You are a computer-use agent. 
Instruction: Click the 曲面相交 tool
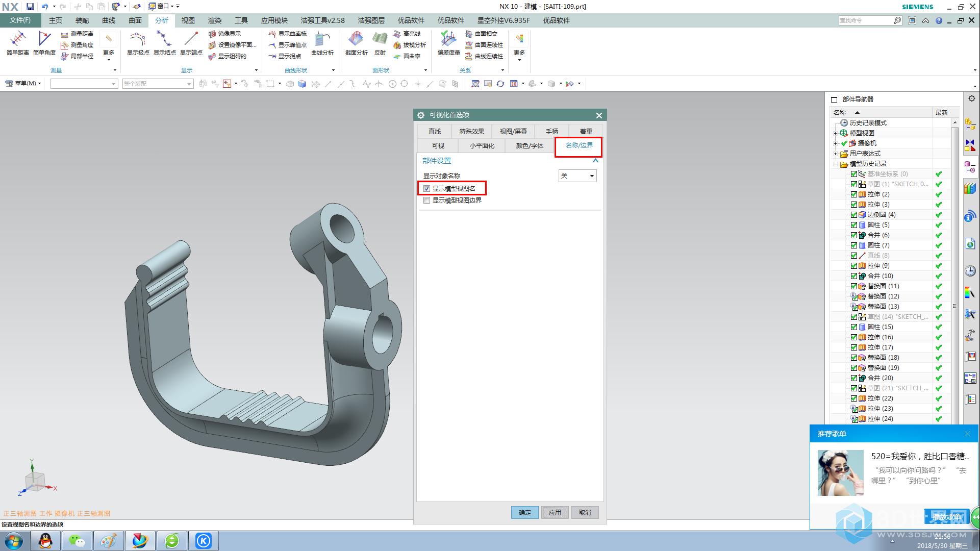pyautogui.click(x=481, y=34)
